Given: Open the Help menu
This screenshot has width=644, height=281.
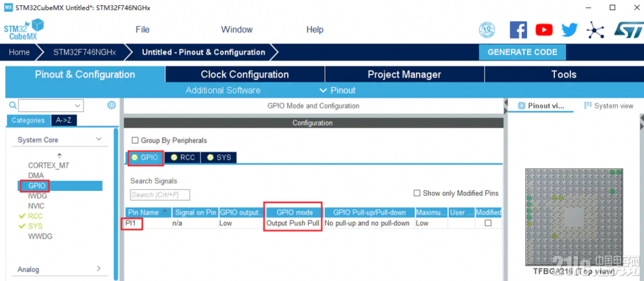Looking at the screenshot, I should (315, 30).
